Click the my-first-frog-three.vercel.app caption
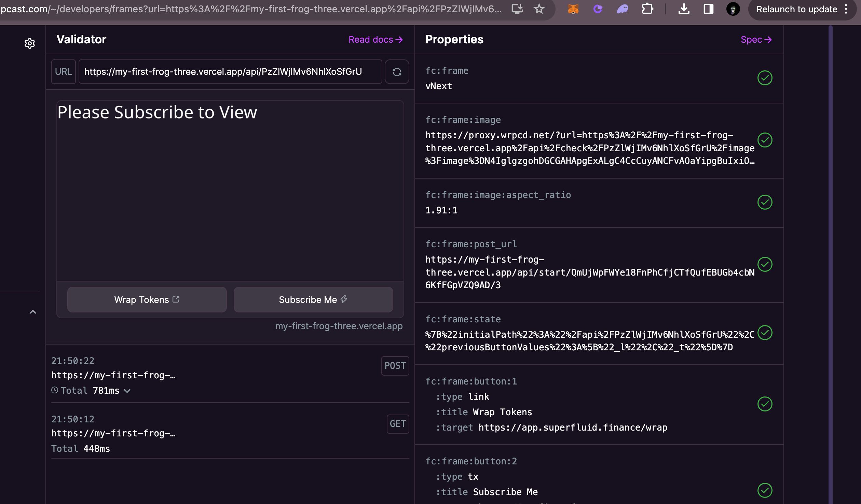The image size is (861, 504). 339,326
